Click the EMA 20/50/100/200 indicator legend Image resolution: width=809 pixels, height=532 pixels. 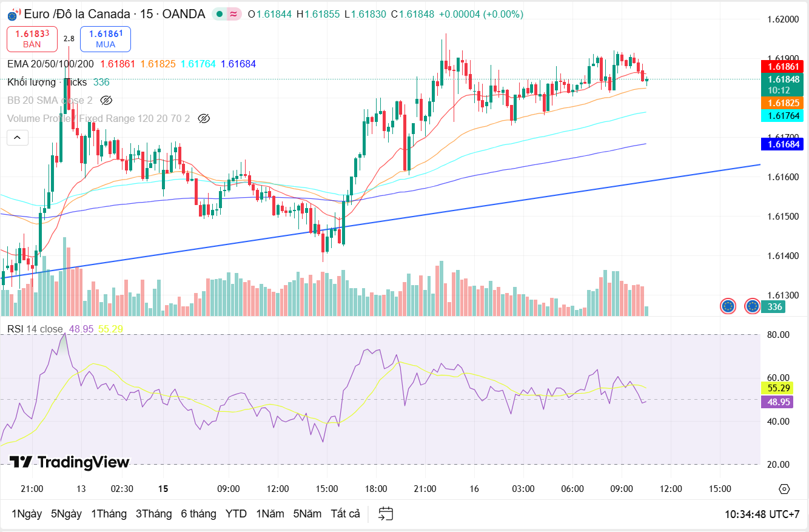coord(50,64)
